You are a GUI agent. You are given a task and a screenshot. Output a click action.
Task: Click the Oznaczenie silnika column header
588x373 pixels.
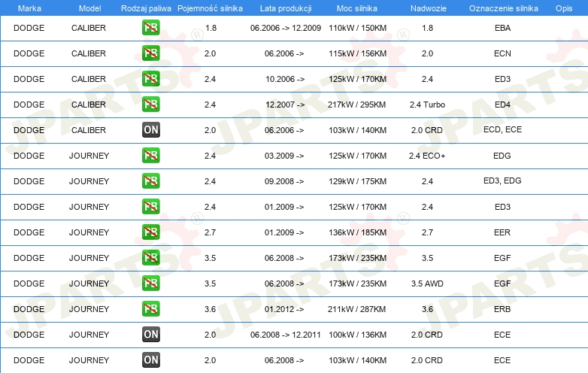(504, 8)
